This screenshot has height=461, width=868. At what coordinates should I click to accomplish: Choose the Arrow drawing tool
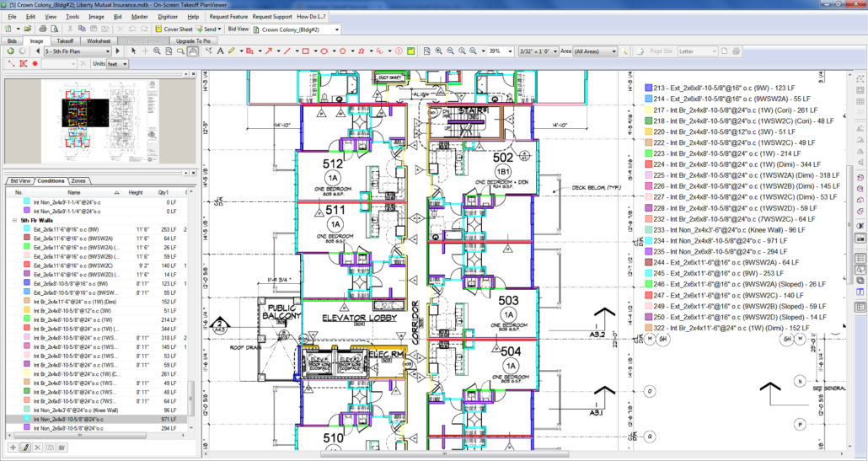click(268, 51)
